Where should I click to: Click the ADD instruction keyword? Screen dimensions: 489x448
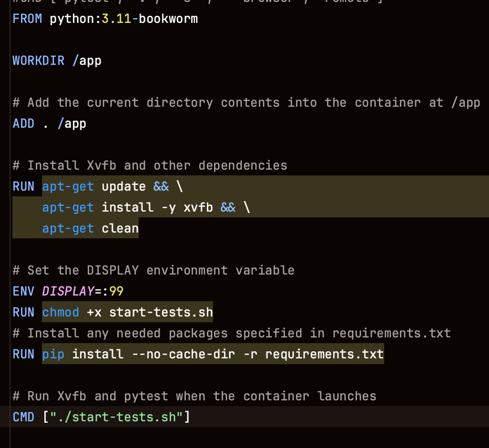(x=23, y=124)
